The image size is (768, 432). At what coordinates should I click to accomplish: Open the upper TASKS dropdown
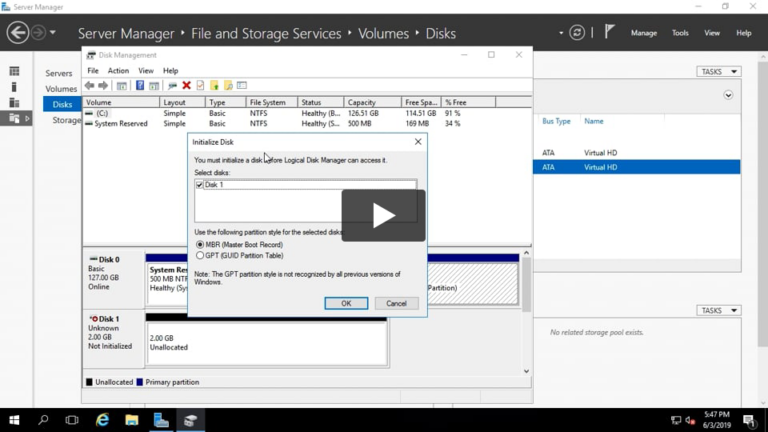coord(718,72)
